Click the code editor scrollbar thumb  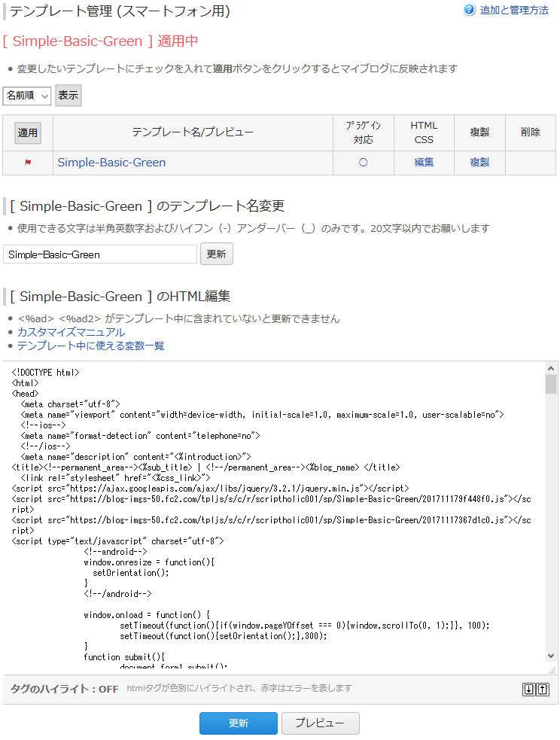[550, 384]
